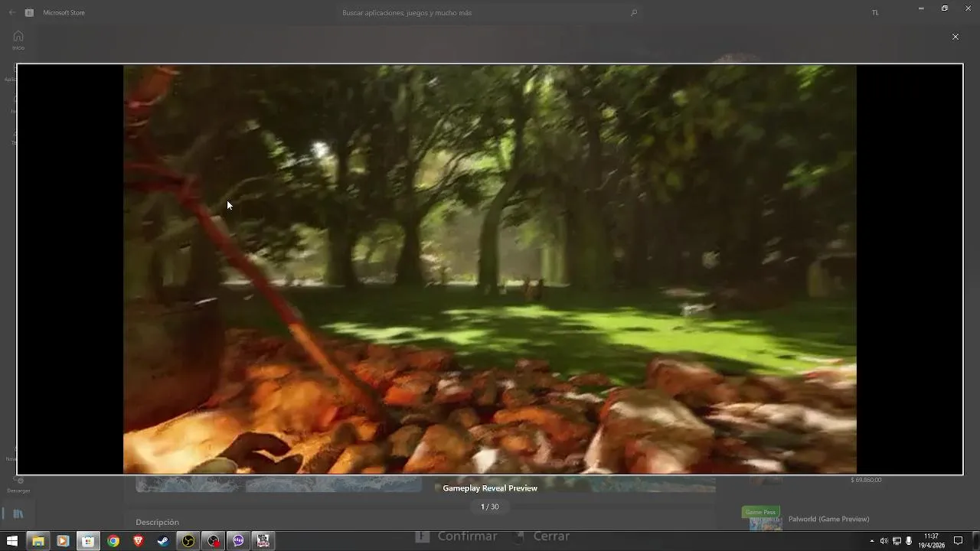Click the Descripción heading
This screenshot has width=980, height=551.
point(157,522)
